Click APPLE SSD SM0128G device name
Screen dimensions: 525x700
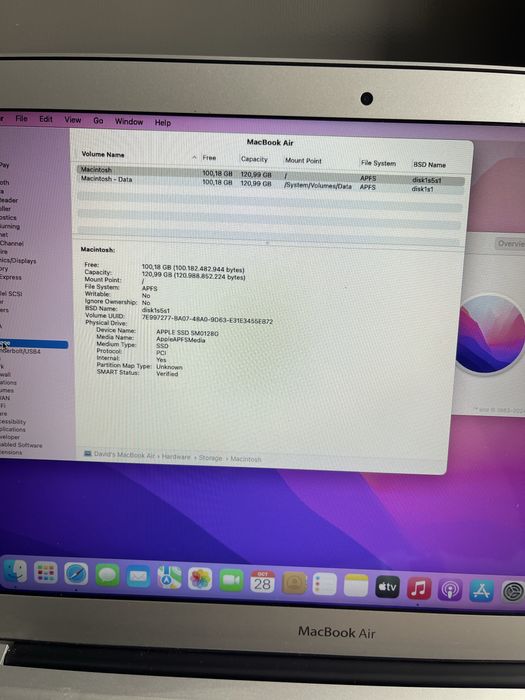[188, 333]
